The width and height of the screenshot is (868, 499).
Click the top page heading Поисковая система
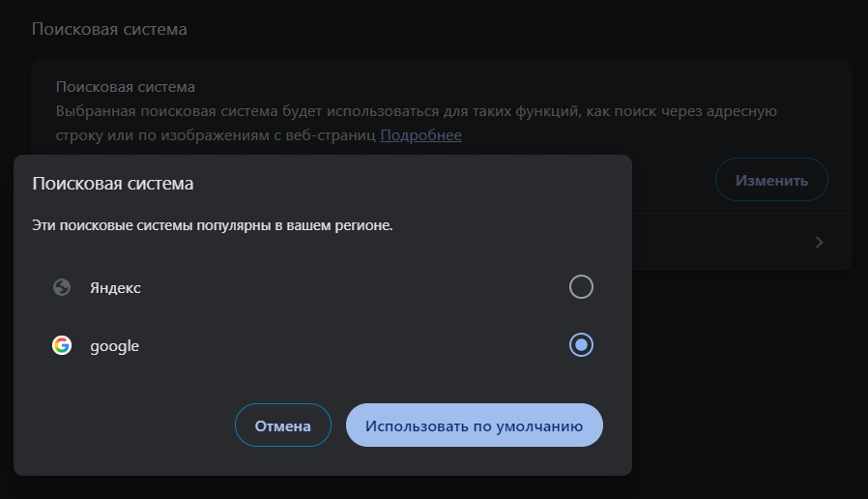(x=109, y=29)
